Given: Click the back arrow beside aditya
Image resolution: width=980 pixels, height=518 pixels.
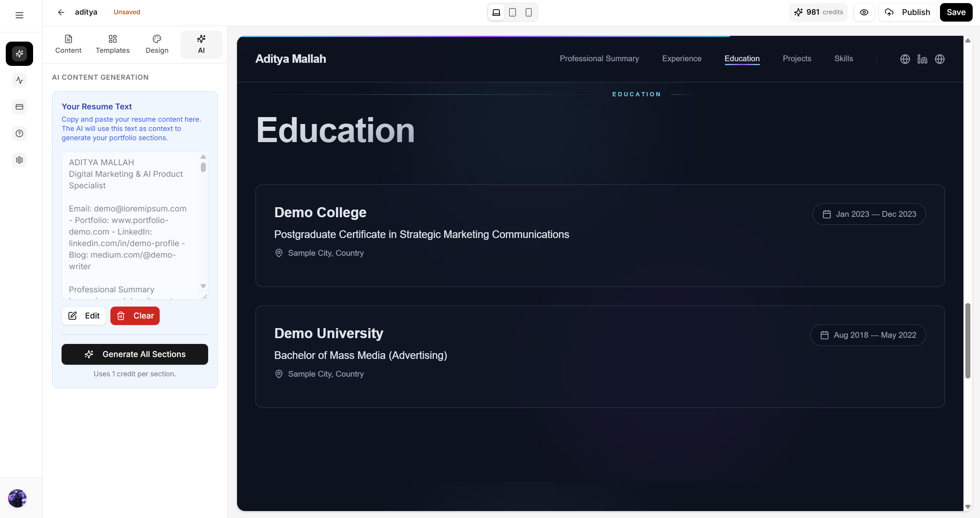Looking at the screenshot, I should click(61, 12).
